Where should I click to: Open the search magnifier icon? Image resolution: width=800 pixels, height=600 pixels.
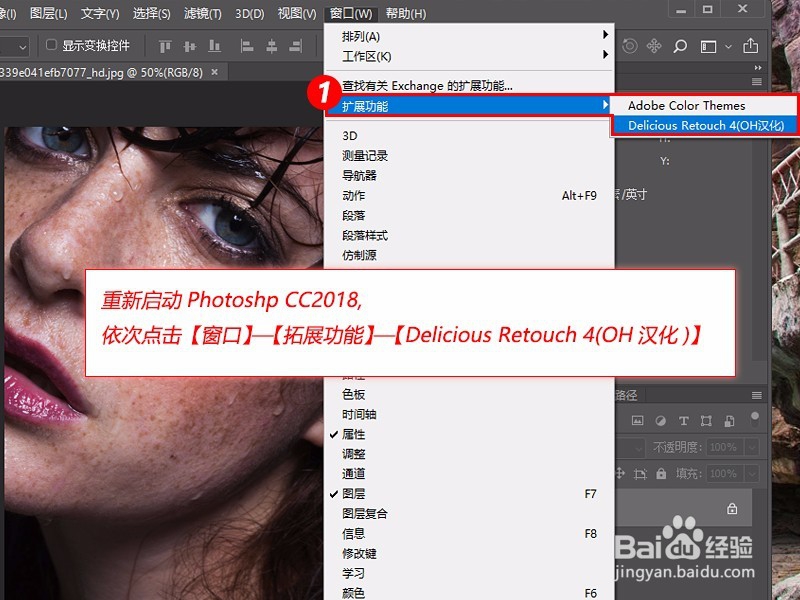[x=680, y=46]
